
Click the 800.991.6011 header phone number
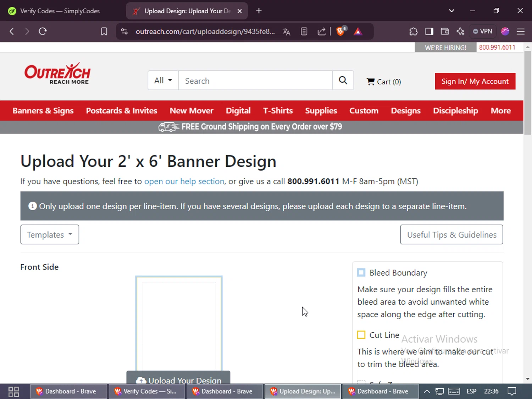497,47
